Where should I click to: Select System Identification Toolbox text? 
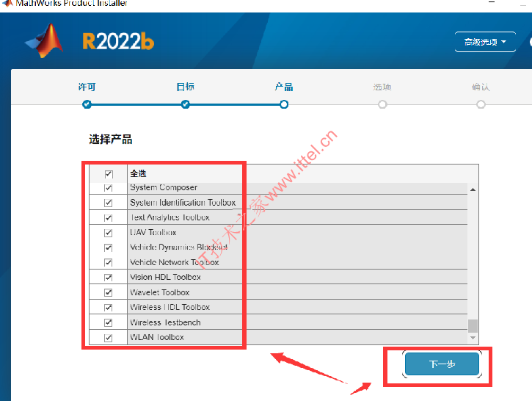183,203
